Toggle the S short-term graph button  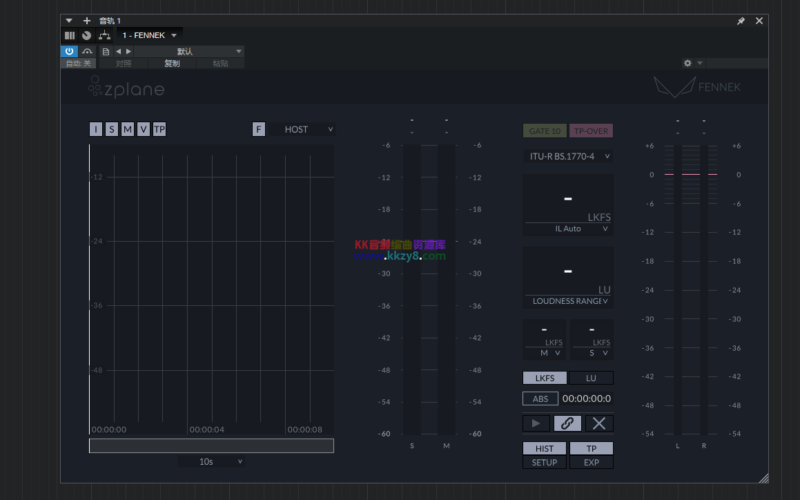[x=111, y=129]
